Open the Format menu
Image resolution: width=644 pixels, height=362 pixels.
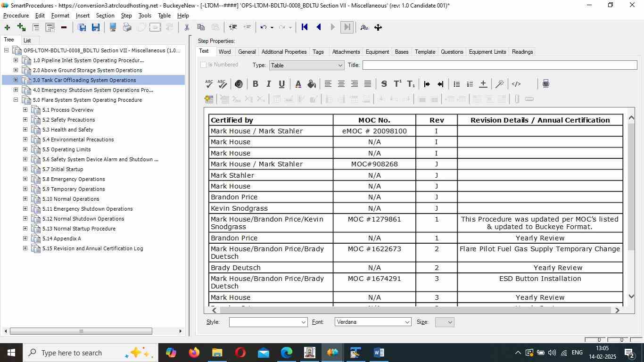(x=60, y=16)
